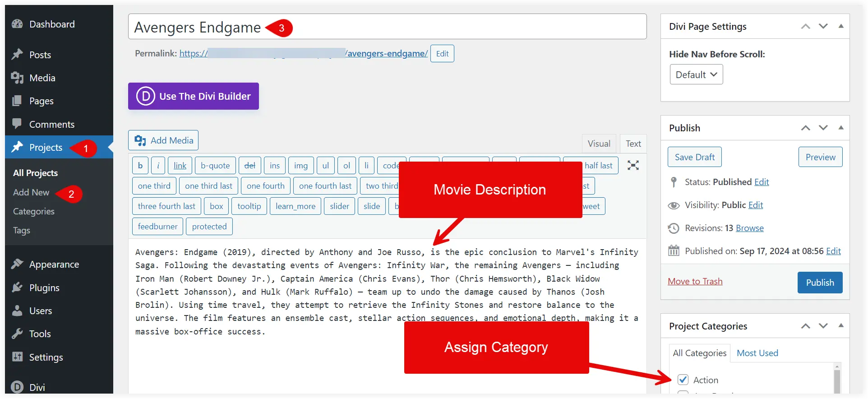868x399 pixels.
Task: Move Divi Page Settings panel up
Action: point(805,27)
